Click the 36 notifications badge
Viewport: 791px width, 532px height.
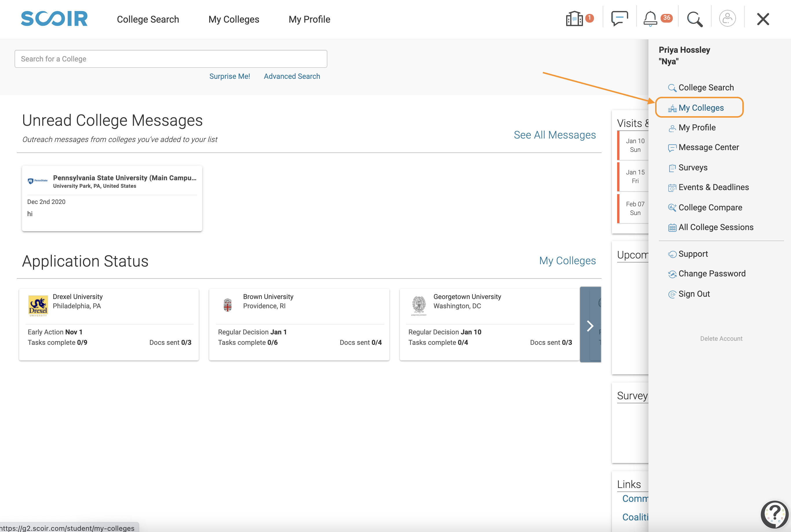click(x=666, y=18)
